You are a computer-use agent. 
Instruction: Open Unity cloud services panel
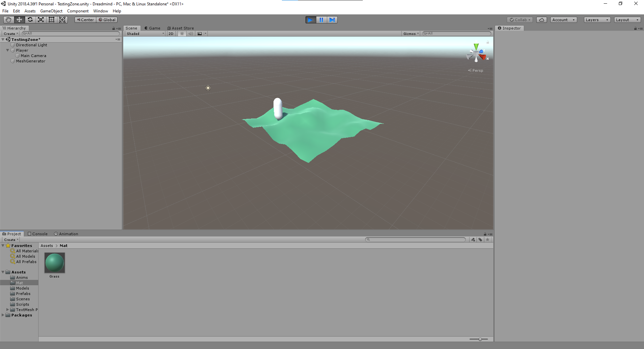pyautogui.click(x=541, y=20)
